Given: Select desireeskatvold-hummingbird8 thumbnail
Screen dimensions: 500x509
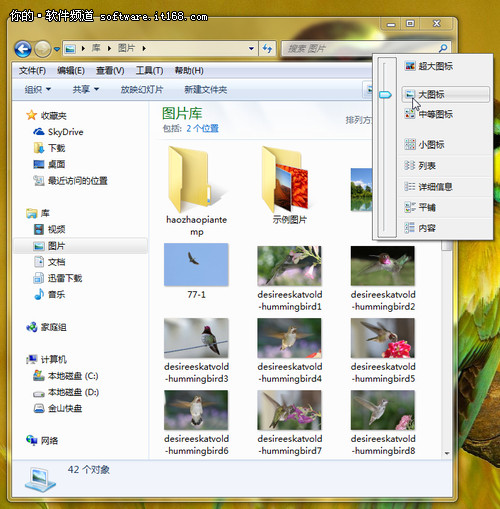Looking at the screenshot, I should tap(383, 410).
